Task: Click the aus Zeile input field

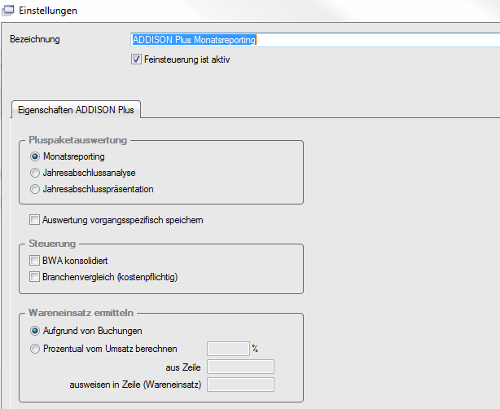Action: pyautogui.click(x=241, y=367)
